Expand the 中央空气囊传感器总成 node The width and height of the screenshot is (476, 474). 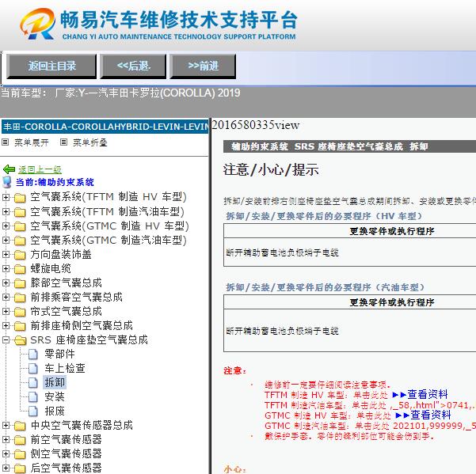[x=6, y=425]
